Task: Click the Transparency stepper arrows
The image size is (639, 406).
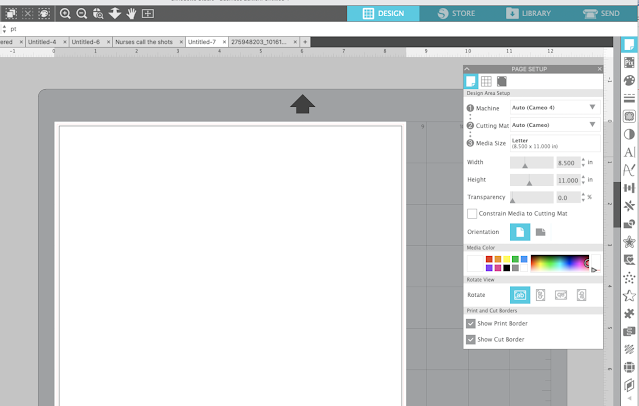Action: coord(583,197)
